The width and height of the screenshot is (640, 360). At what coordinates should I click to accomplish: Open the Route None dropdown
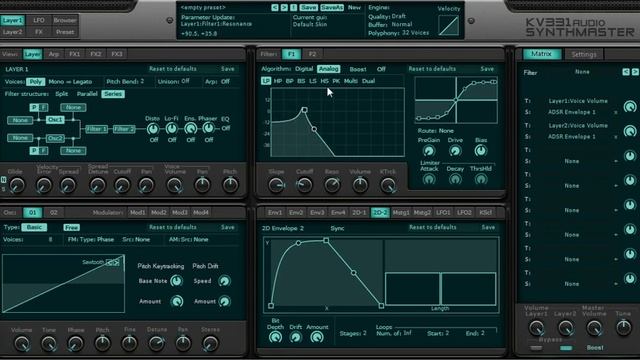click(x=446, y=131)
